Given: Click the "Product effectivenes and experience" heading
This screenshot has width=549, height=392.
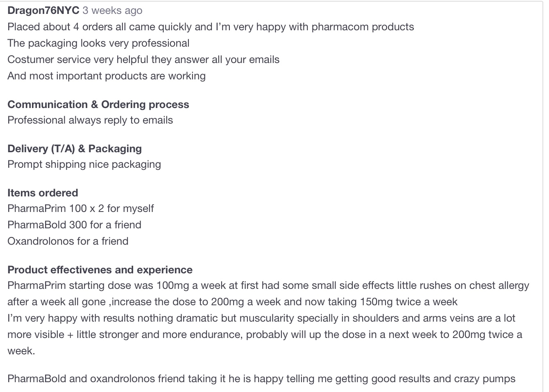Looking at the screenshot, I should coord(100,270).
